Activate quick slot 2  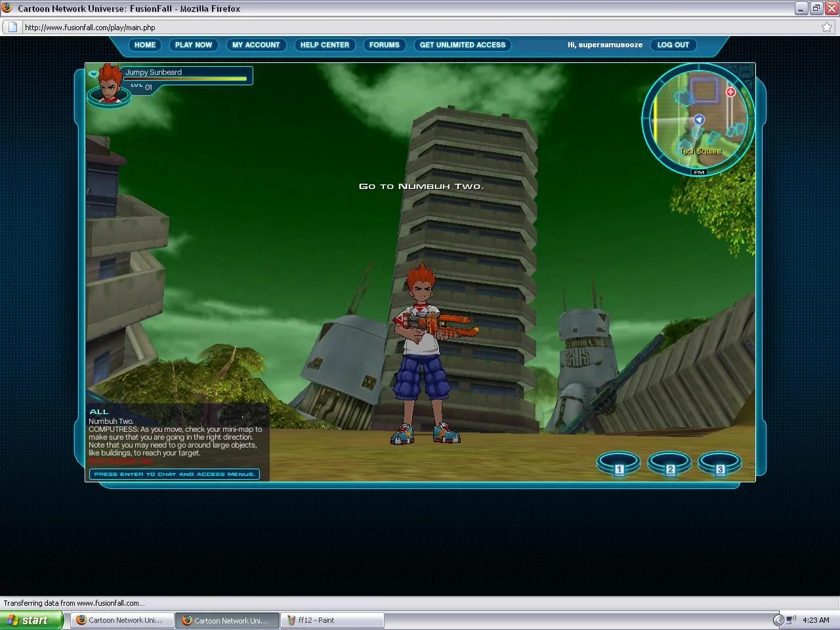pyautogui.click(x=669, y=463)
